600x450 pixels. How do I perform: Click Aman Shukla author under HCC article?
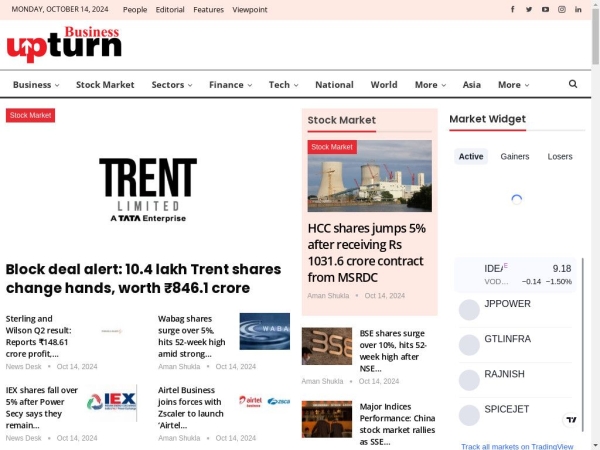(328, 296)
